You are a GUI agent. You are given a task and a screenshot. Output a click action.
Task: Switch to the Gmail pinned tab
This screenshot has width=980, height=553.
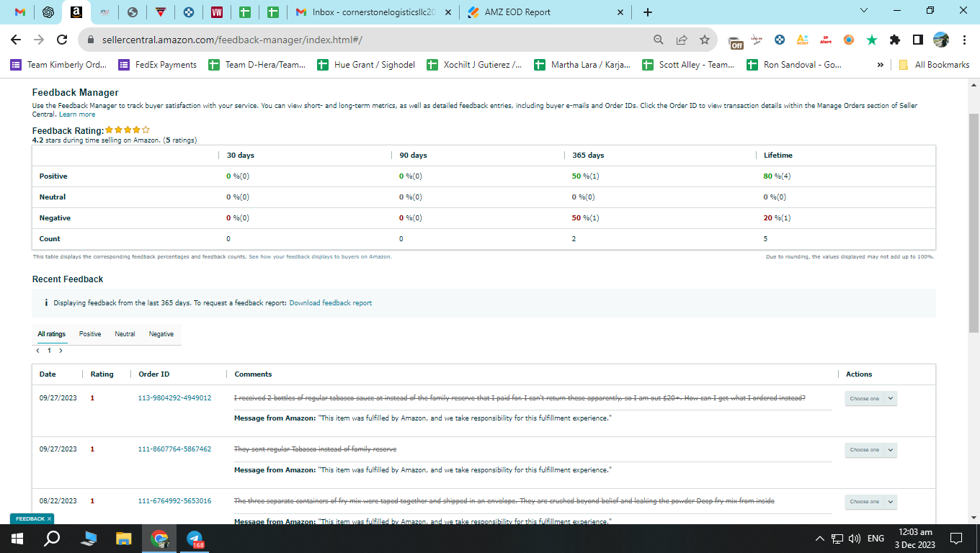point(20,12)
